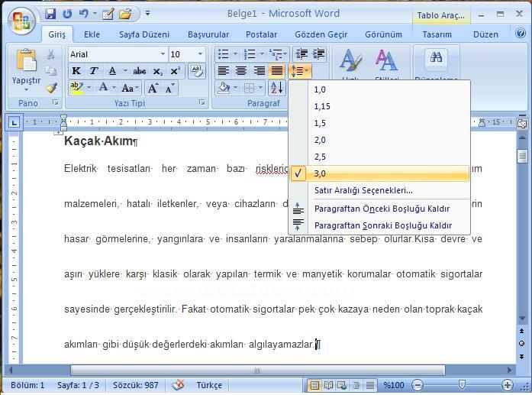
Task: Open the line spacing dropdown button
Action: tap(300, 70)
